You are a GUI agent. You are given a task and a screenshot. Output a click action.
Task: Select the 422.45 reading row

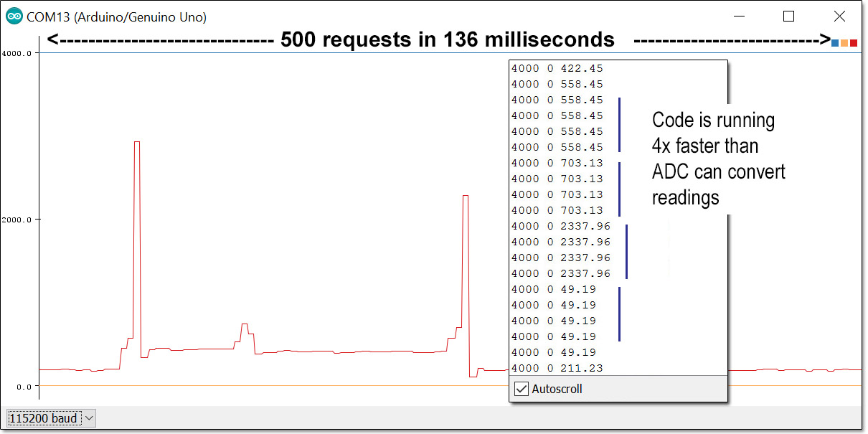tap(557, 69)
